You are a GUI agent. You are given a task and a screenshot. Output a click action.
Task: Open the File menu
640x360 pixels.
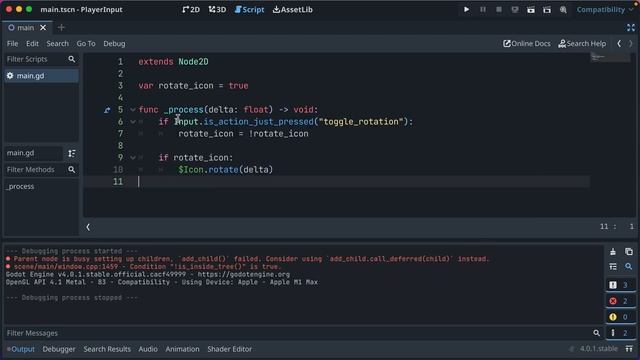coord(12,43)
